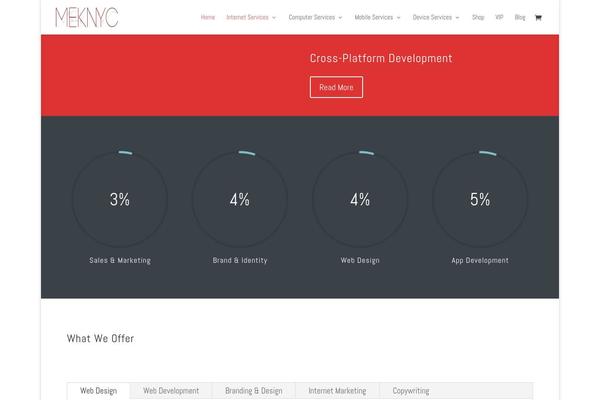Open the VIP page link

499,17
